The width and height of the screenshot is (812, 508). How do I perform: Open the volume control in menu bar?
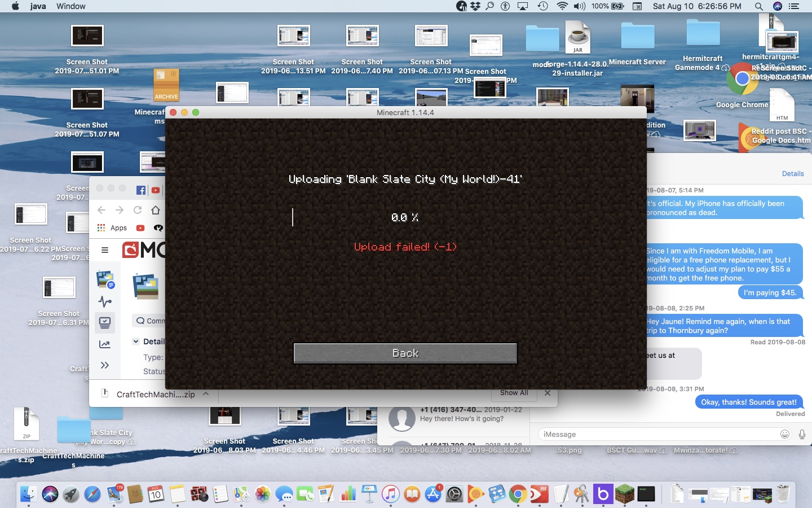pos(579,6)
